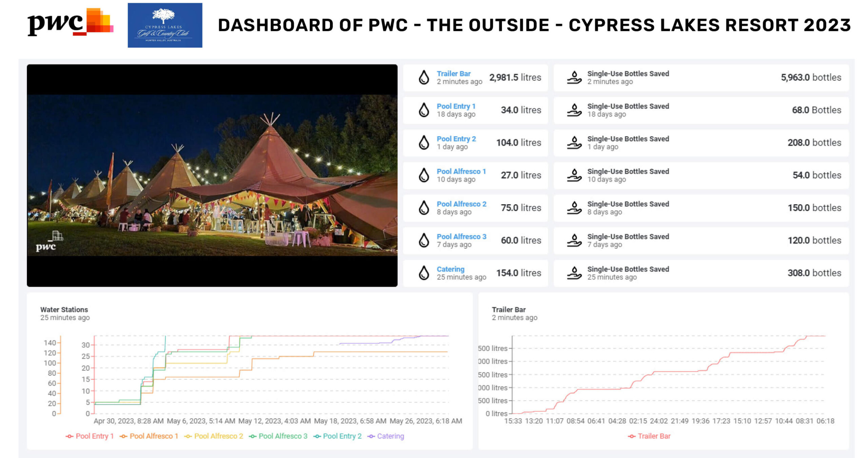Open the Pool Entry 2 station link
This screenshot has width=868, height=458.
456,139
